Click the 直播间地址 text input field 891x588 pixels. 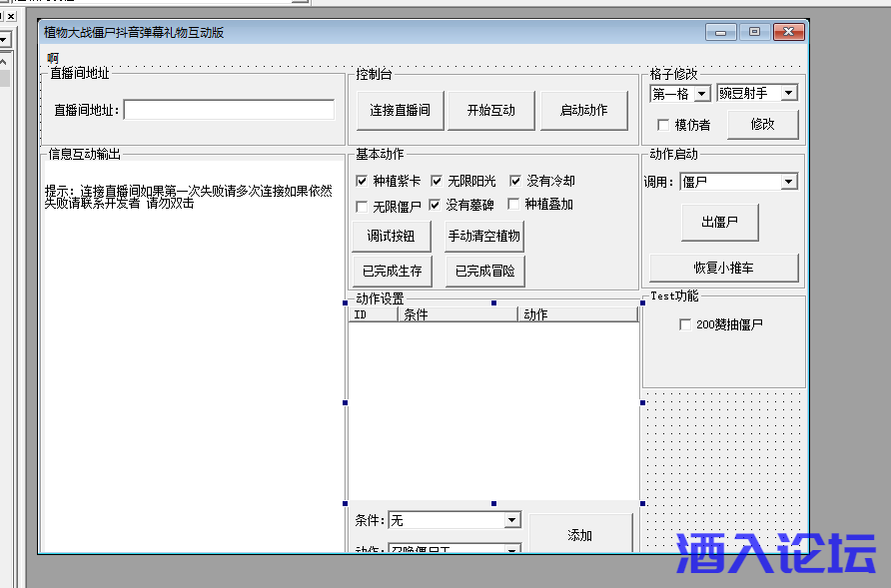[x=229, y=110]
